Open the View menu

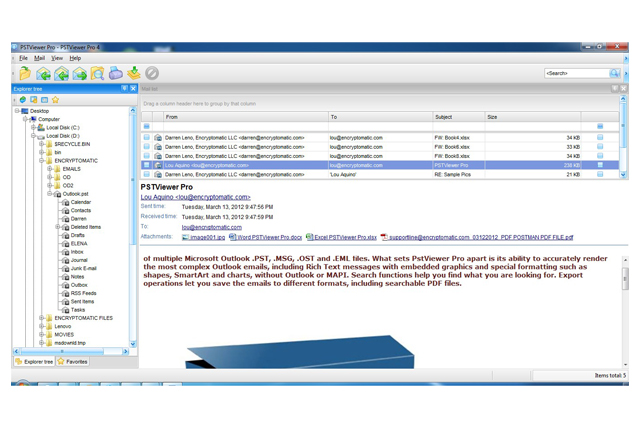[x=57, y=58]
